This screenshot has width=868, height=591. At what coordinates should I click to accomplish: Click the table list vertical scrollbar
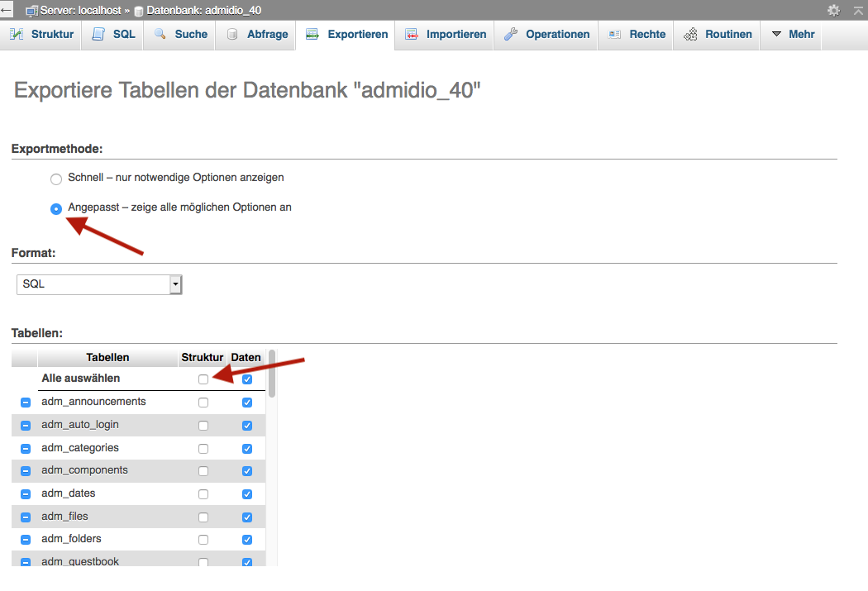[x=272, y=372]
